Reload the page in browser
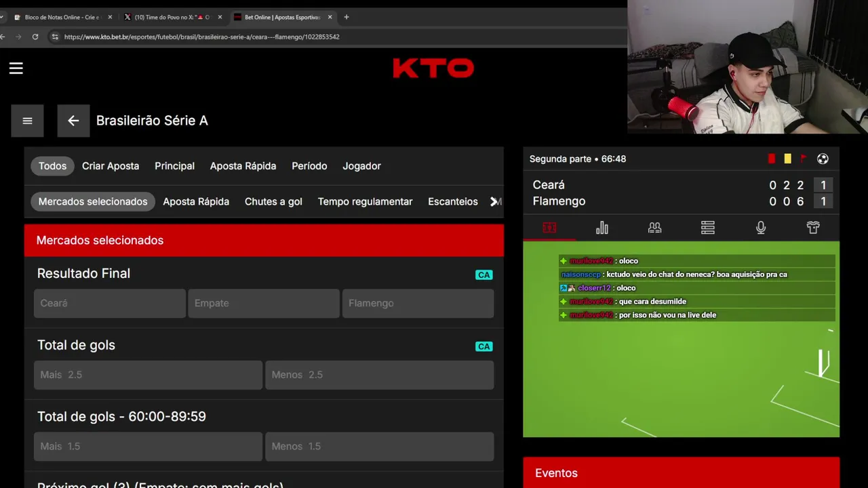868x488 pixels. [35, 37]
